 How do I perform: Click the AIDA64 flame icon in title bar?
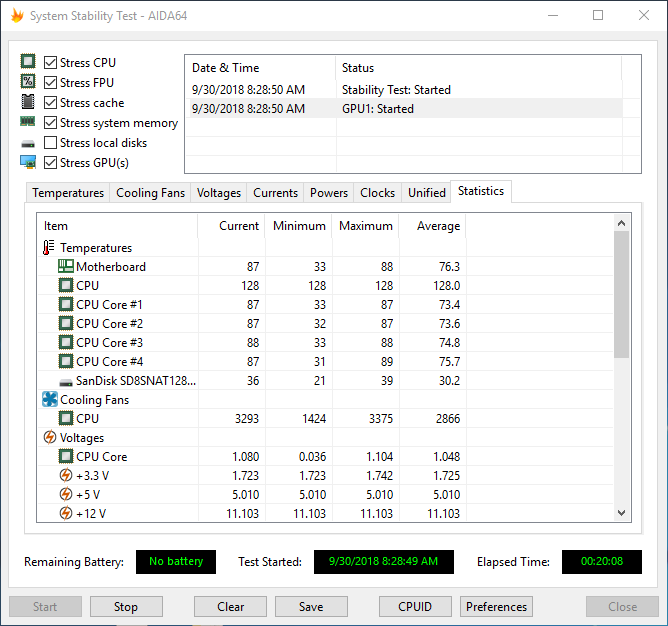17,16
